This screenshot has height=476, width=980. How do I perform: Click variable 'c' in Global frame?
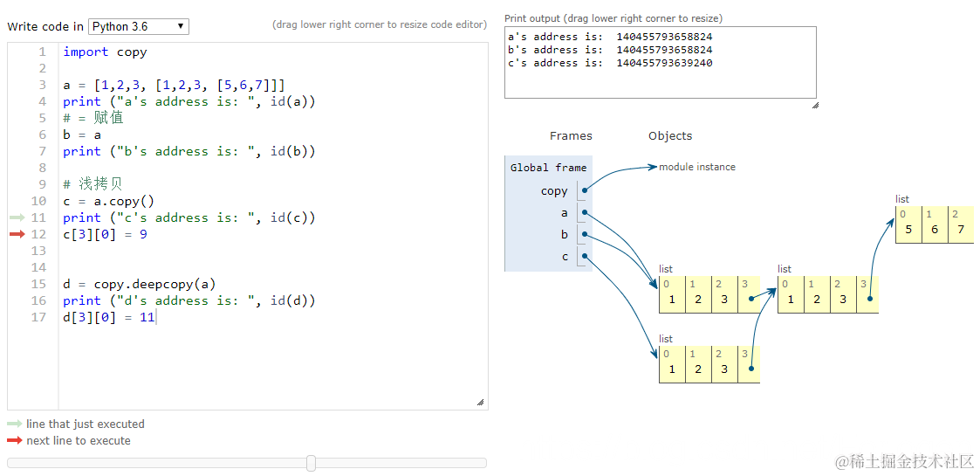(565, 257)
